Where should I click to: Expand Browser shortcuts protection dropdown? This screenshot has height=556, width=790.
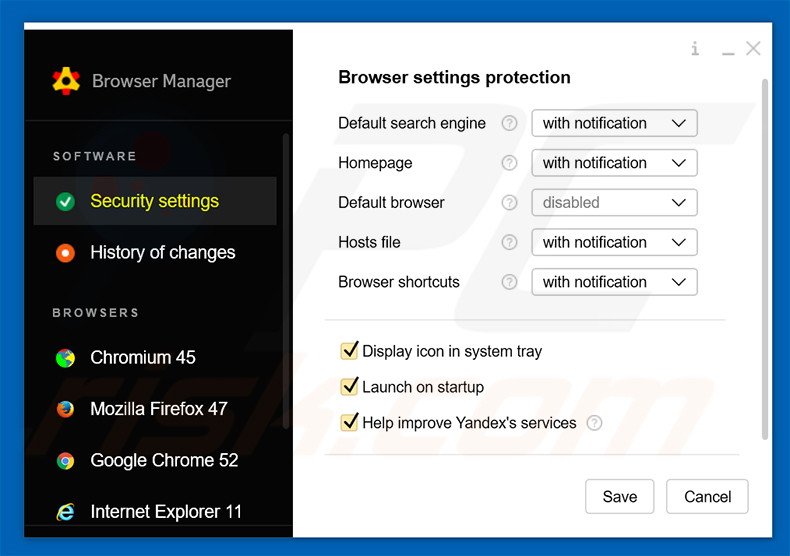point(614,282)
